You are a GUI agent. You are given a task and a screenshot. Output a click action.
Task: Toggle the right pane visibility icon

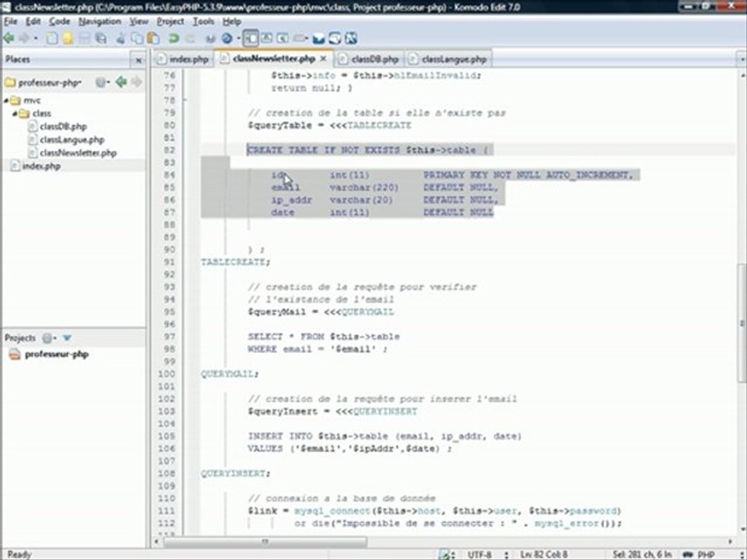282,38
